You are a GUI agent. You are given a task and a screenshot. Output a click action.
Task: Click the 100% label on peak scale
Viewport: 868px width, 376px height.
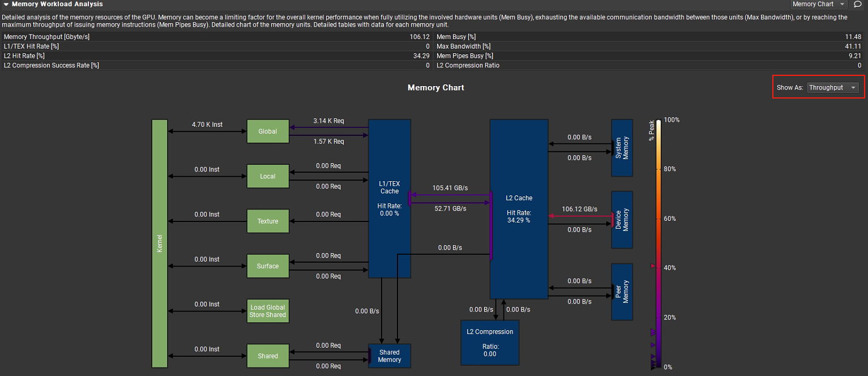[x=672, y=120]
